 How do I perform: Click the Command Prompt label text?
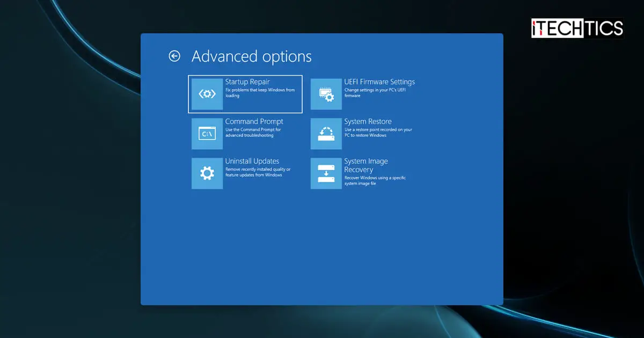coord(254,121)
